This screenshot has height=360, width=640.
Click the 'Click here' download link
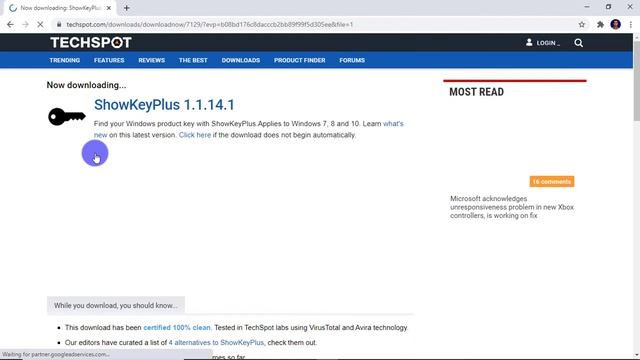195,135
